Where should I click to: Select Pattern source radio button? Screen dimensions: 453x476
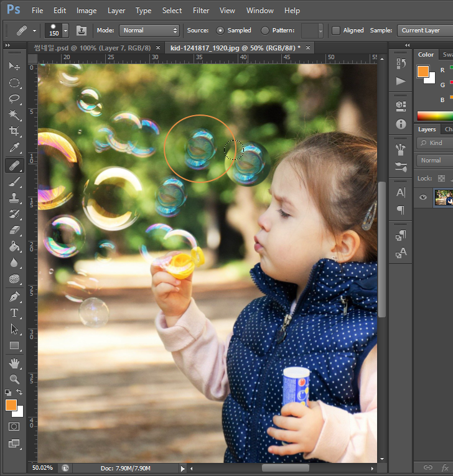264,30
